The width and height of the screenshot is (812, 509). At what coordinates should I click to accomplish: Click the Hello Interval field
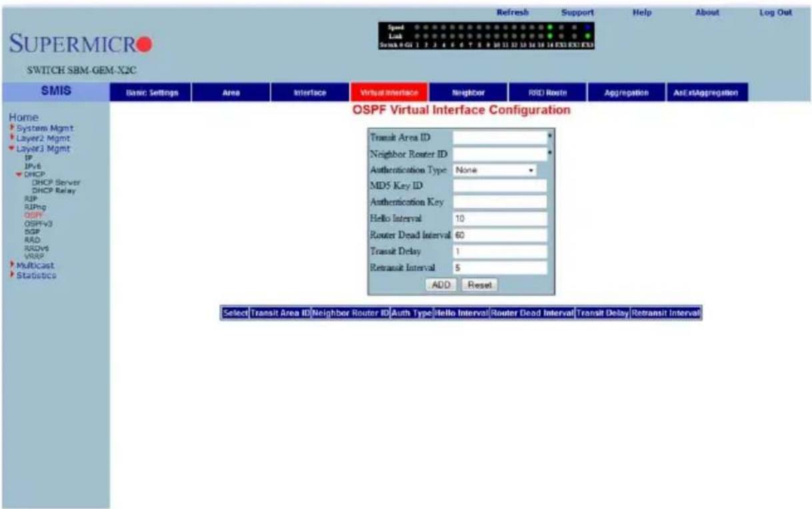click(499, 218)
